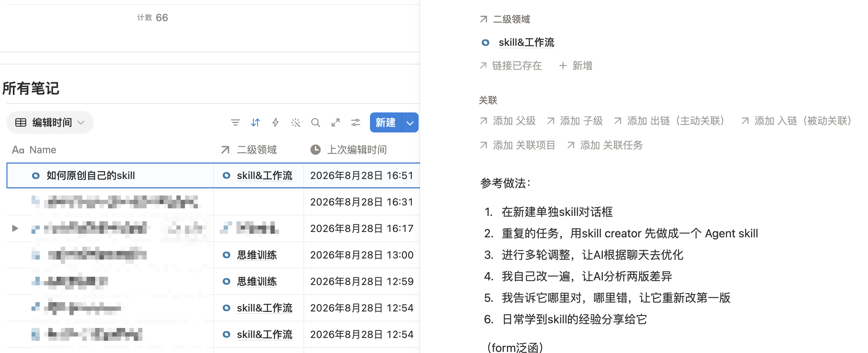Select the 2026年8月28日 16:51 cell
Viewport: 868px width, 353px height.
(x=362, y=175)
